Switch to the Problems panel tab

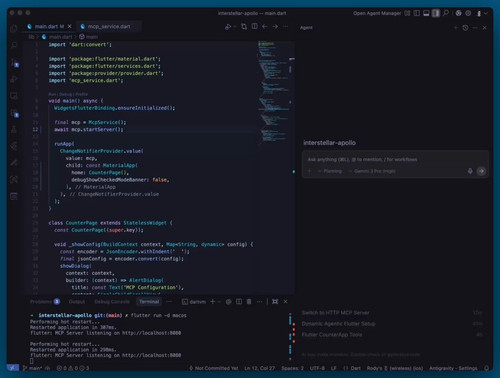tap(45, 302)
